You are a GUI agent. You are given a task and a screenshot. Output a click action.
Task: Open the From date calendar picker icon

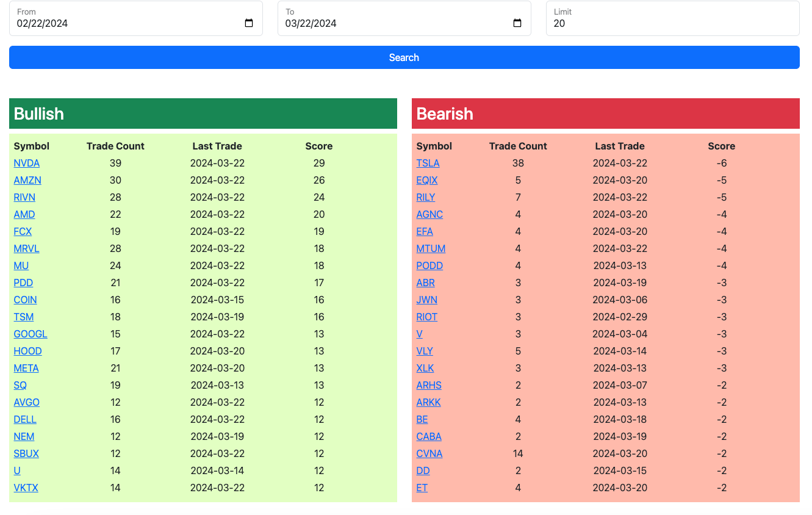click(x=249, y=23)
